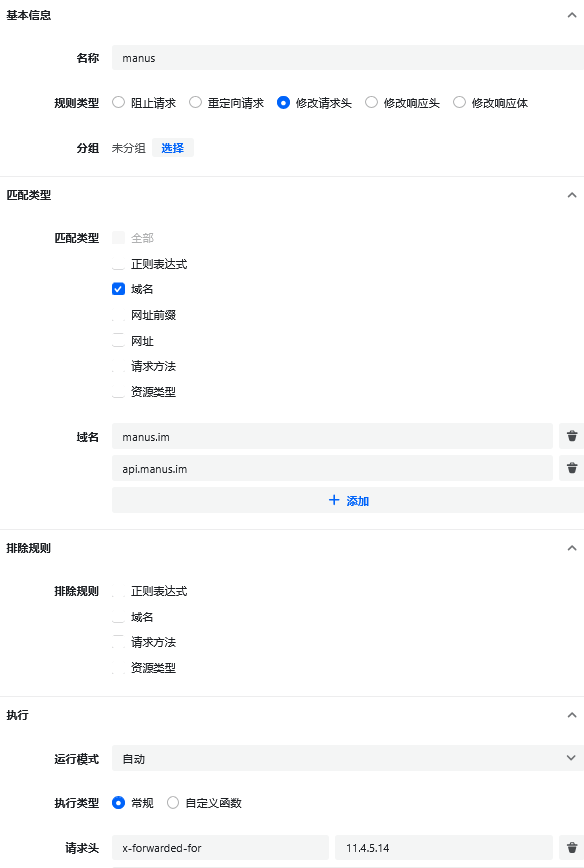The image size is (584, 868).
Task: Open the 运行模式 dropdown
Action: [x=348, y=758]
